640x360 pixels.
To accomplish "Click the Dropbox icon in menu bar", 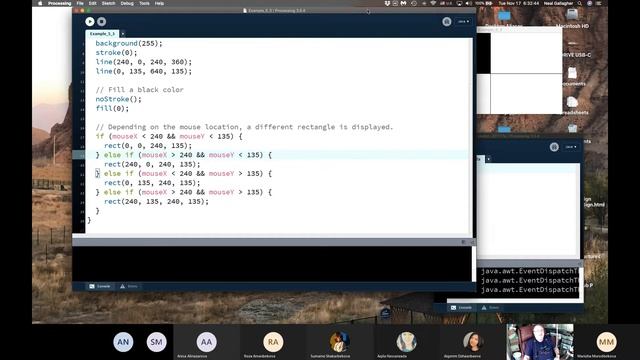I will [387, 3].
